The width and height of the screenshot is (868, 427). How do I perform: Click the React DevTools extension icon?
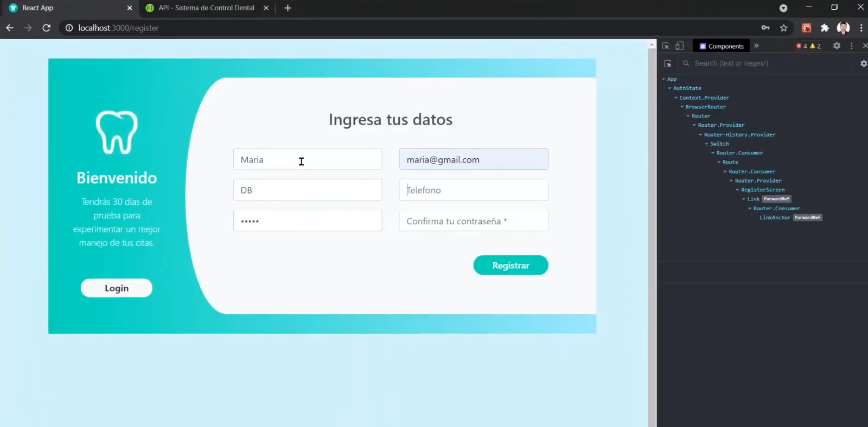[807, 28]
